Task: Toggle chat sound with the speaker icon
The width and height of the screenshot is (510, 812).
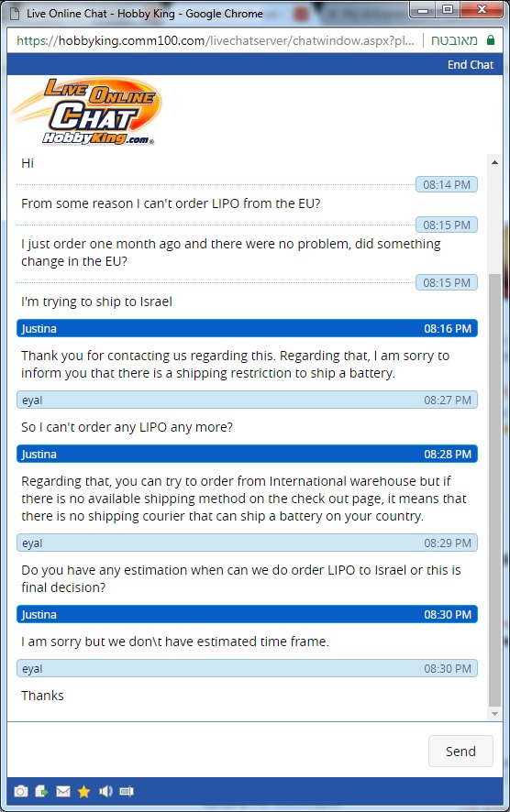Action: click(105, 791)
